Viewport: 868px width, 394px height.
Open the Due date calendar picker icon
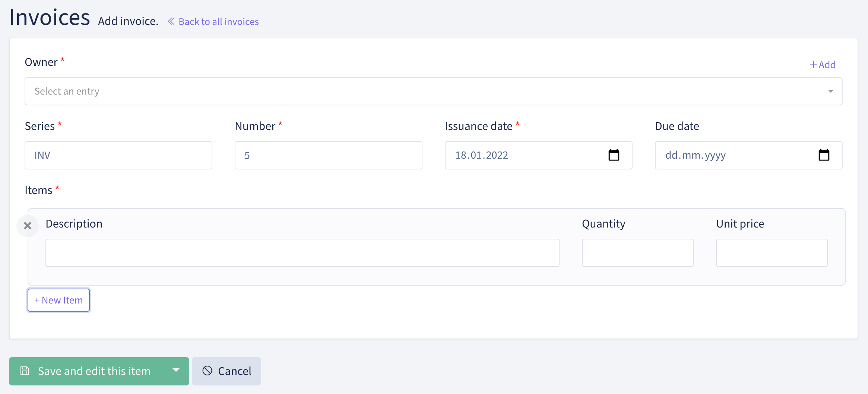[x=824, y=155]
